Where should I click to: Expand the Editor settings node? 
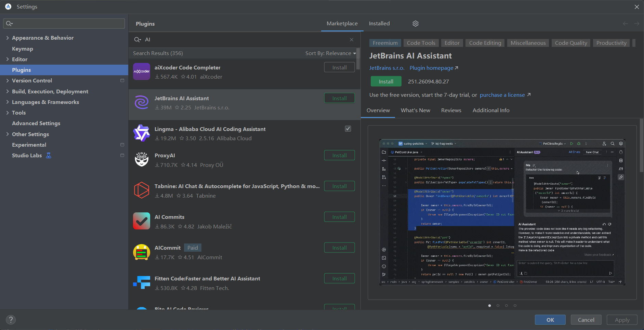(x=8, y=59)
